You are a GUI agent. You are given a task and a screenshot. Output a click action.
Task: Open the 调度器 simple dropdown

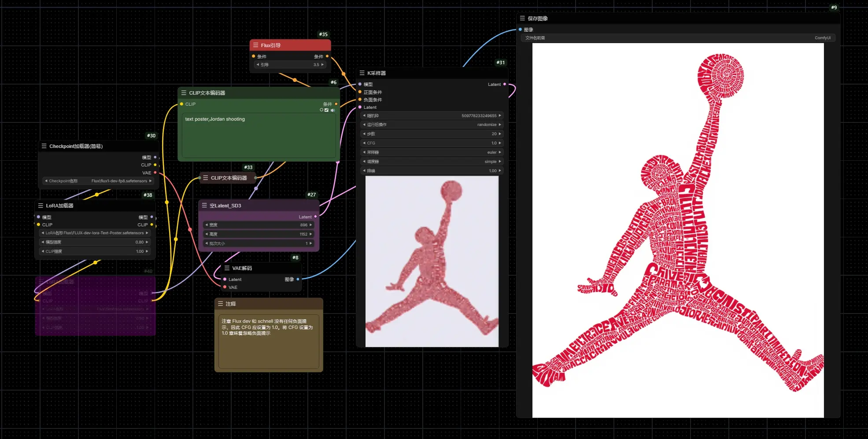pyautogui.click(x=432, y=162)
